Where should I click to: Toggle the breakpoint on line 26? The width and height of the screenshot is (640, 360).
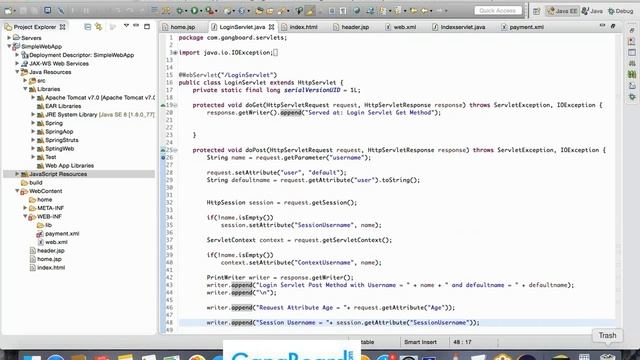[x=163, y=158]
